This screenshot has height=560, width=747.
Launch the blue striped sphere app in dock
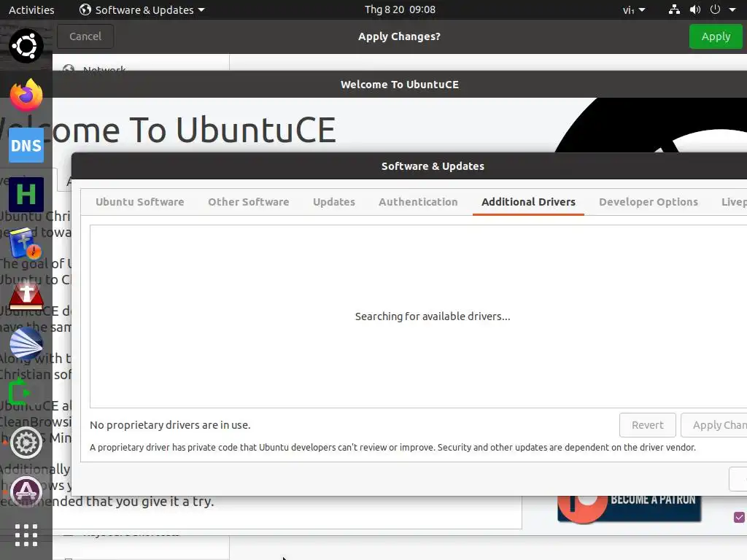tap(26, 343)
